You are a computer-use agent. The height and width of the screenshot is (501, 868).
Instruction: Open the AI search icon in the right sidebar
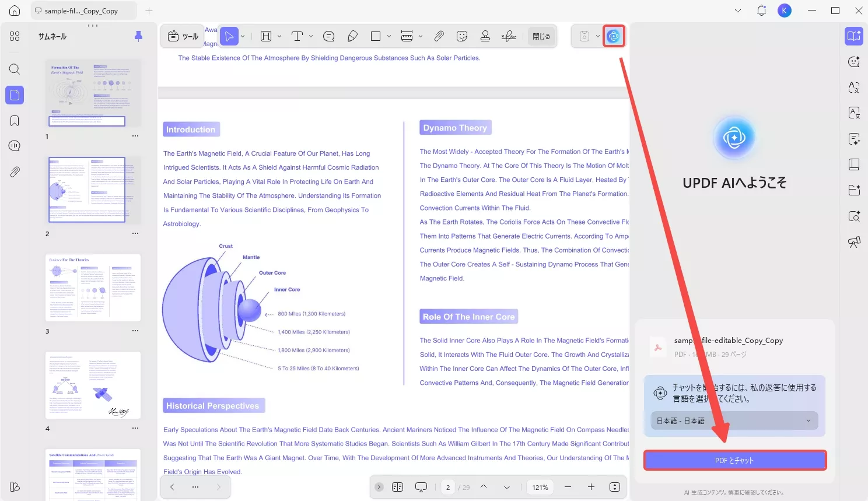(854, 216)
